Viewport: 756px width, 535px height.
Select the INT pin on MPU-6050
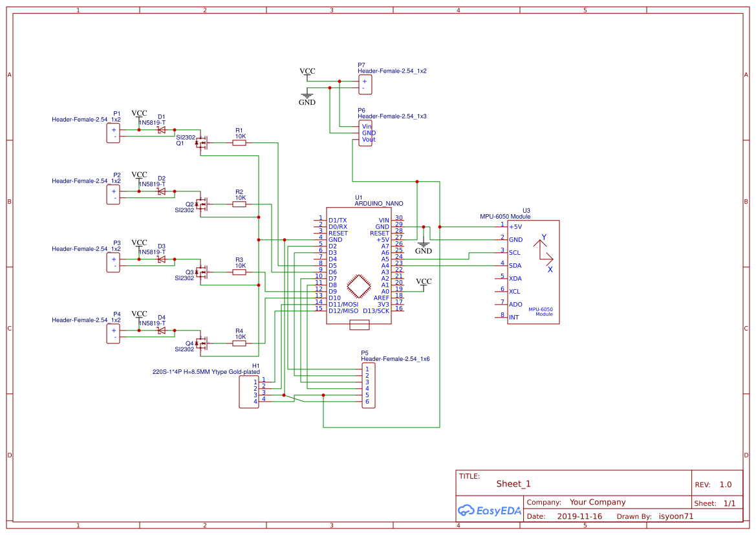514,318
